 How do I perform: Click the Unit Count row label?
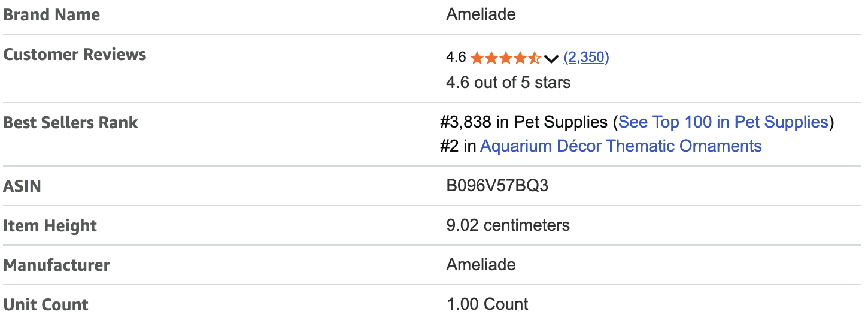[45, 304]
